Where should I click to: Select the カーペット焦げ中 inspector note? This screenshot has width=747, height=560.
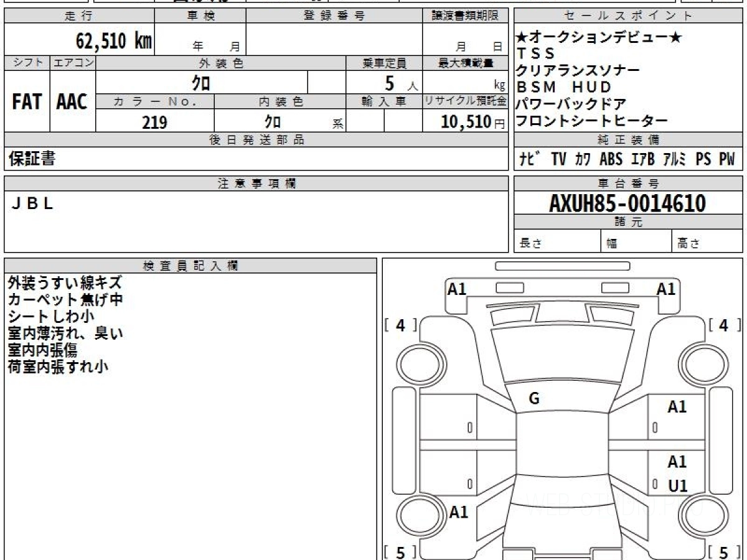65,300
